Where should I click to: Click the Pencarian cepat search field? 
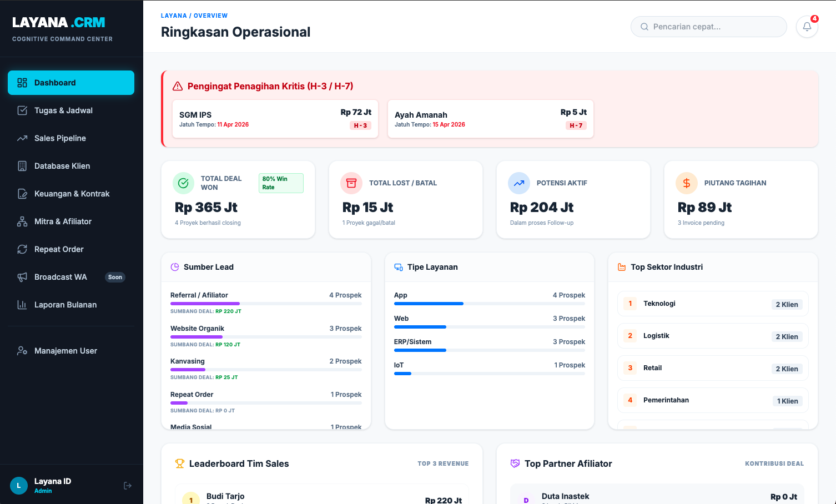click(708, 26)
